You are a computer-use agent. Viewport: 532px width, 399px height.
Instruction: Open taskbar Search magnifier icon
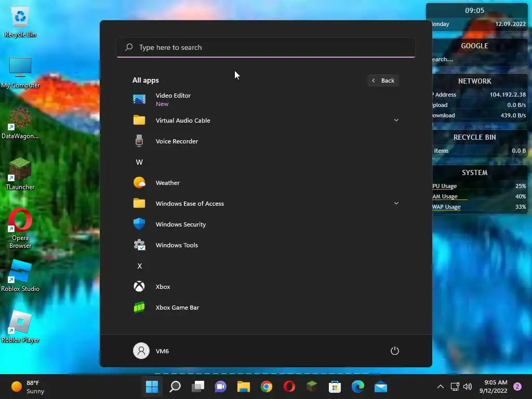point(175,387)
